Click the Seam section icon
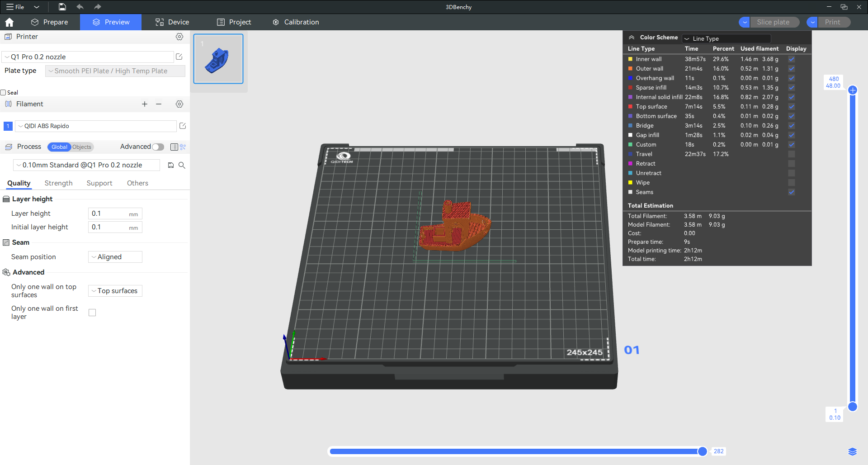The height and width of the screenshot is (465, 868). point(6,242)
